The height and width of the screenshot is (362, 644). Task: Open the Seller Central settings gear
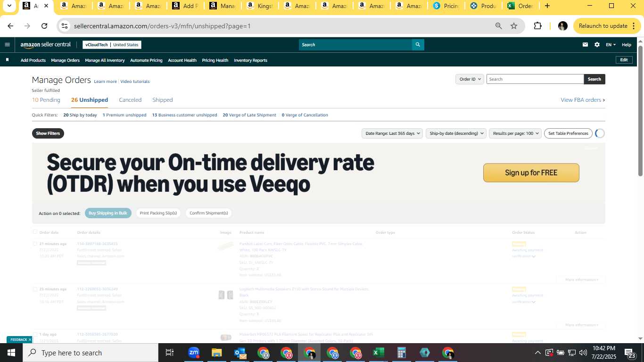tap(597, 45)
